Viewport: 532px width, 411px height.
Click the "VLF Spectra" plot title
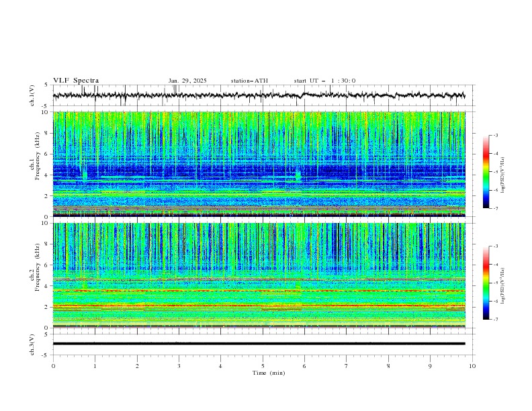pos(76,81)
